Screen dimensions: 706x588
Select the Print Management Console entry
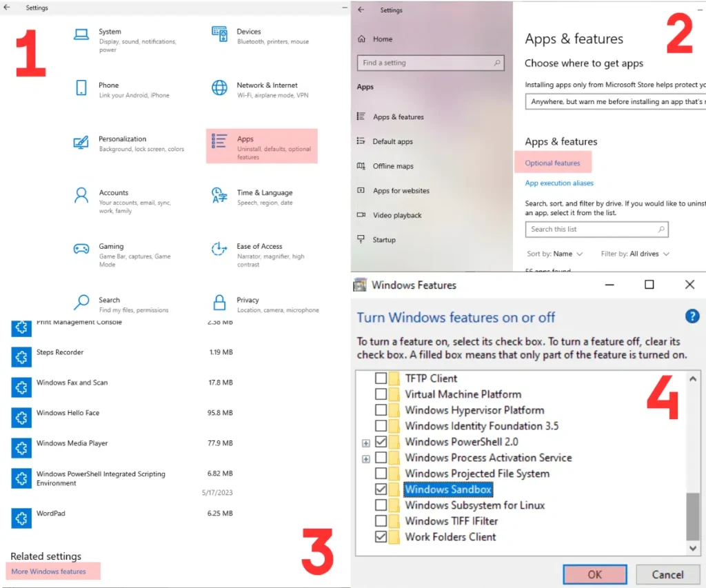[79, 322]
